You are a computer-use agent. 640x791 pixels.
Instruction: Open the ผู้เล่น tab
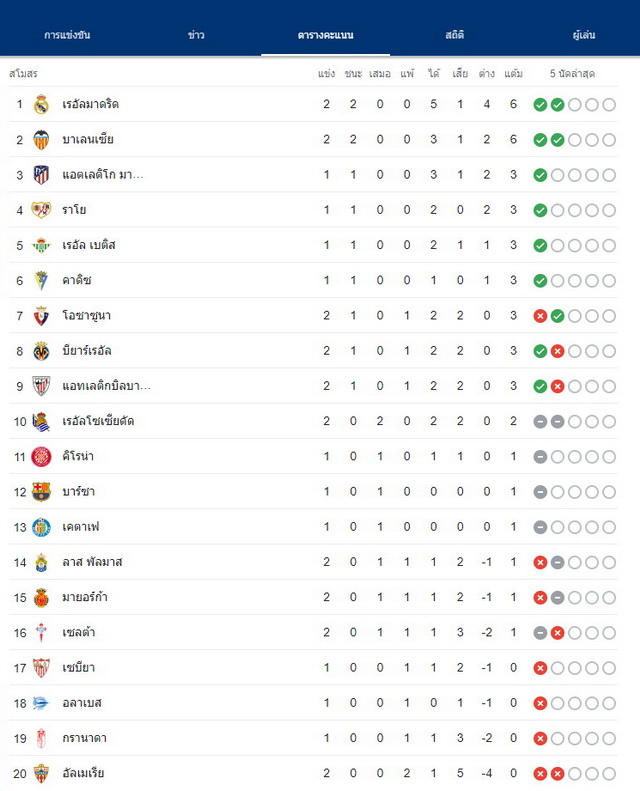tap(584, 35)
